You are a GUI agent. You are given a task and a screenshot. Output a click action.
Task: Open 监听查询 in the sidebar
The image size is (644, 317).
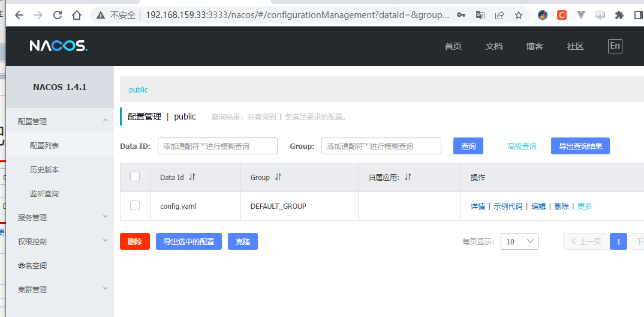click(44, 194)
